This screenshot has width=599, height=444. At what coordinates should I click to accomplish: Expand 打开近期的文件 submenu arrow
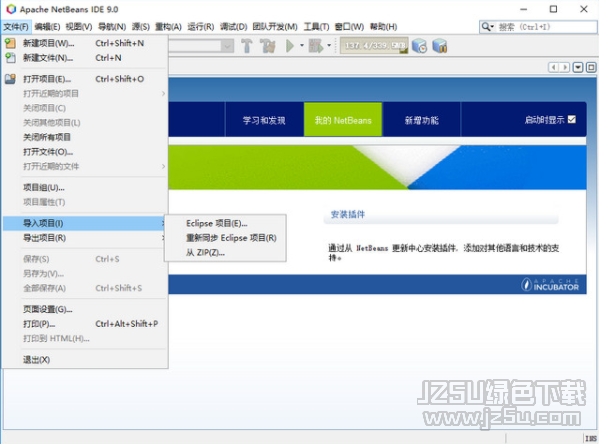163,166
